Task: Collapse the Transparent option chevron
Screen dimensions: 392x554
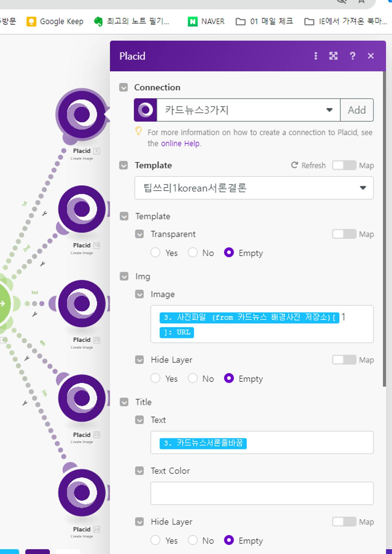Action: pos(139,234)
